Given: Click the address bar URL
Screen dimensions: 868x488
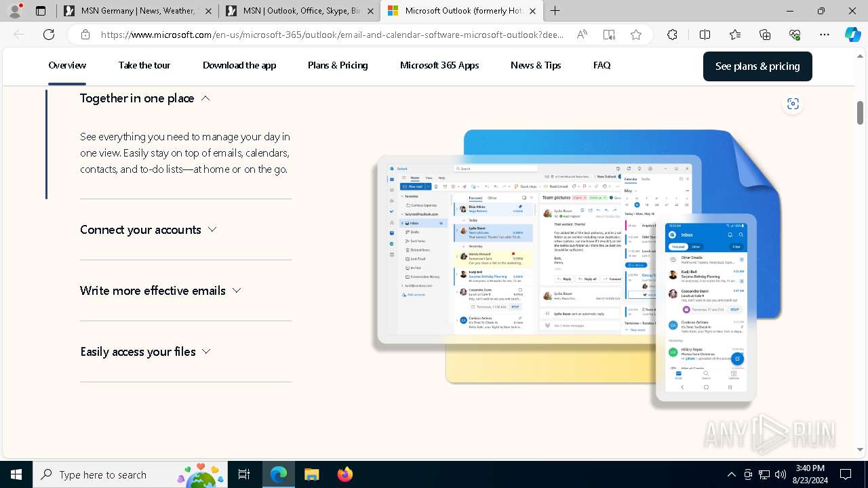Looking at the screenshot, I should [332, 35].
